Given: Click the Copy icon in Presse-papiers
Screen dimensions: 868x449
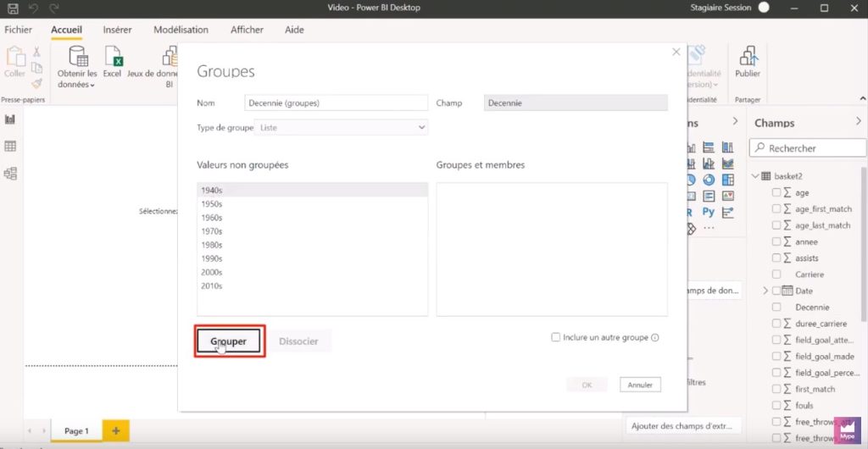Looking at the screenshot, I should [x=36, y=68].
